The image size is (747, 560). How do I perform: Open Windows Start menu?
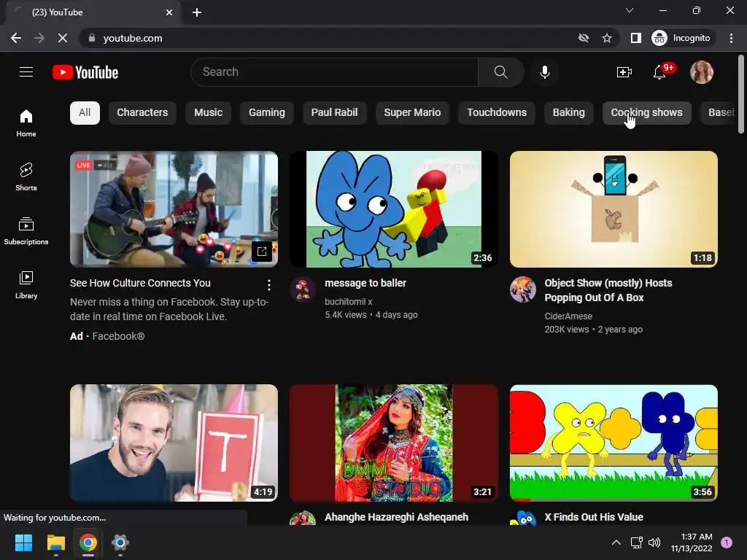23,542
